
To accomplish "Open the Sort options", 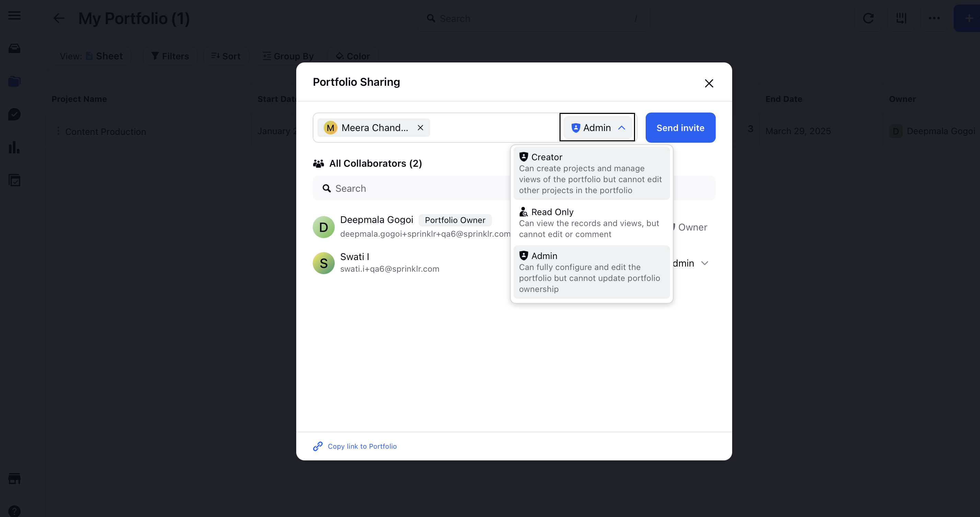I will click(x=226, y=56).
